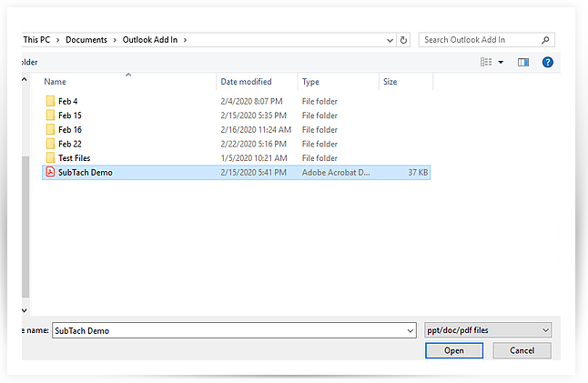This screenshot has height=383, width=588.
Task: Open the view options dropdown arrow
Action: 501,62
